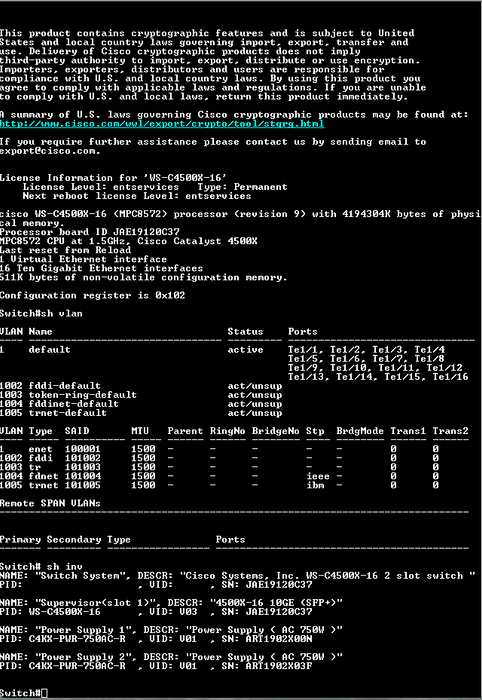Click the 'MTU' column header
This screenshot has height=700, width=482.
pyautogui.click(x=140, y=431)
